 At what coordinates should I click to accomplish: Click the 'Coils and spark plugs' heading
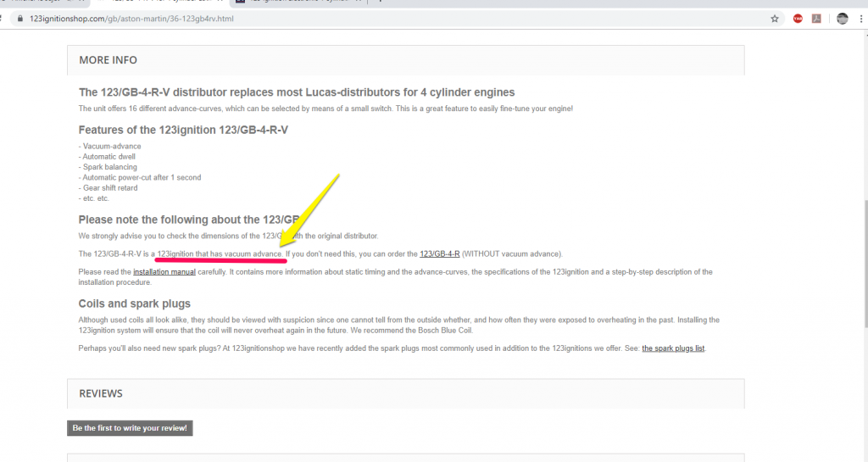tap(135, 303)
